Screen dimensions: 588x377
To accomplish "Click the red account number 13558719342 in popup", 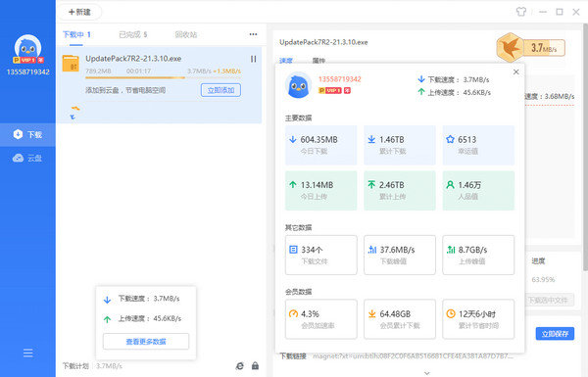I will click(x=339, y=79).
